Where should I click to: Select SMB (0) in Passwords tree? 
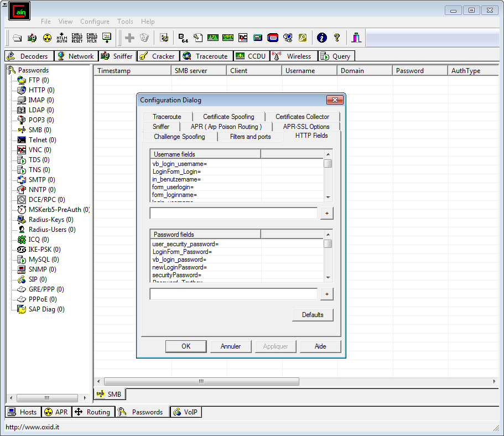tap(40, 130)
